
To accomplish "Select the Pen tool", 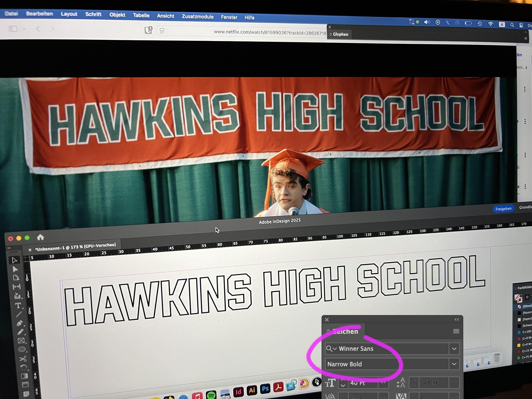I will click(19, 323).
